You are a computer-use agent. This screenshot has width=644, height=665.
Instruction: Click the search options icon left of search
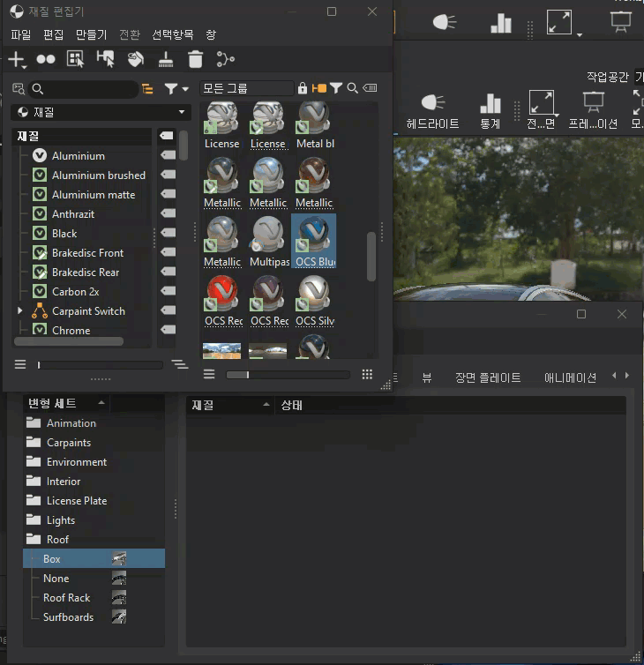(x=19, y=89)
